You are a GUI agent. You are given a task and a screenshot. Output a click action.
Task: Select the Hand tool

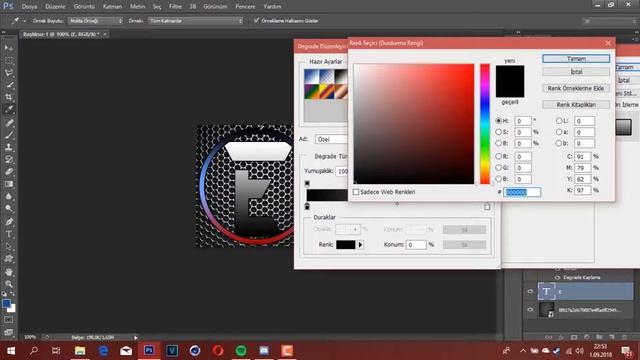point(9,272)
